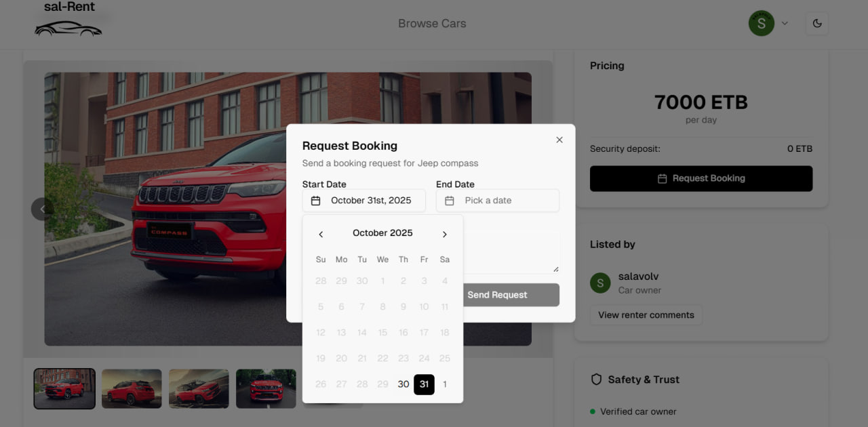
Task: Click the green S avatar in the header
Action: click(761, 23)
